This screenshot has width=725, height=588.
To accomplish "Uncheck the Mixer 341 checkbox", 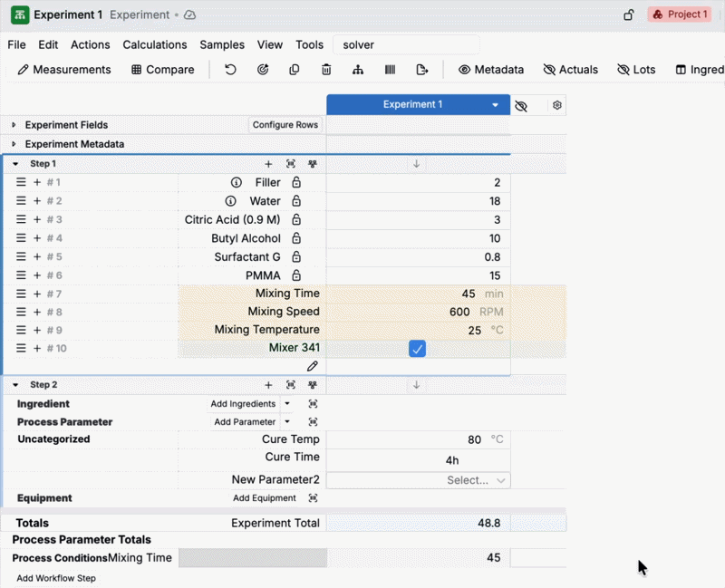I will click(x=417, y=349).
